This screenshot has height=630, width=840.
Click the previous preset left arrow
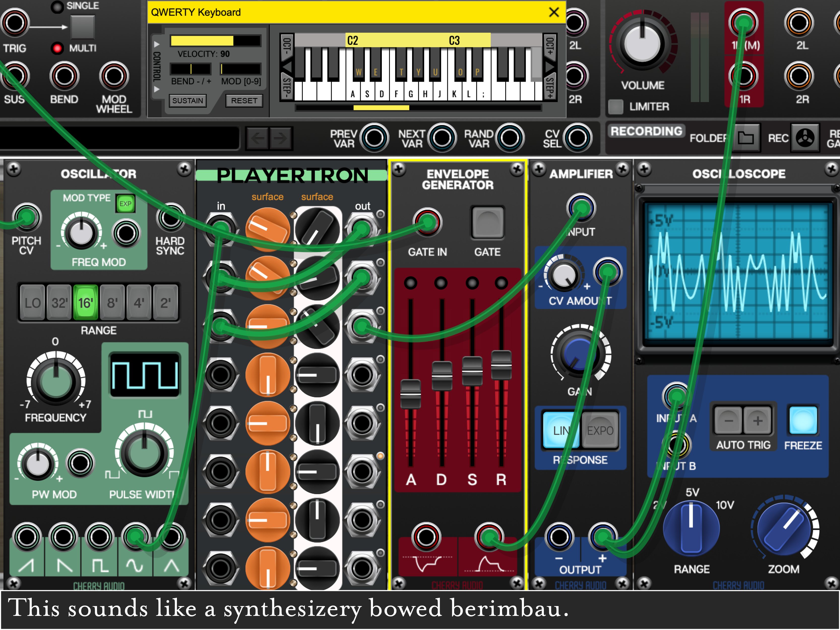click(258, 139)
